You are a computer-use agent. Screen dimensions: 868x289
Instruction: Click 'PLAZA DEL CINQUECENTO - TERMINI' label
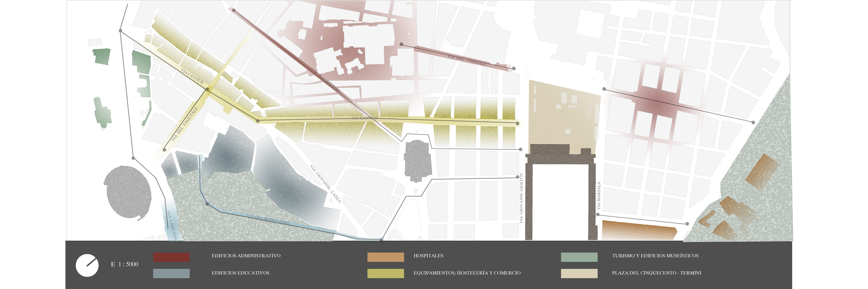tap(657, 273)
